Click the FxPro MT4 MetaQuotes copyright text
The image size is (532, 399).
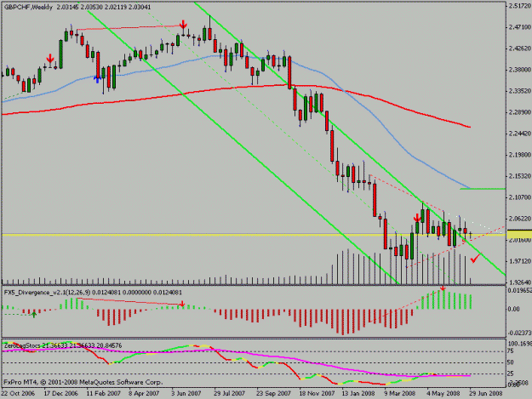pos(83,382)
